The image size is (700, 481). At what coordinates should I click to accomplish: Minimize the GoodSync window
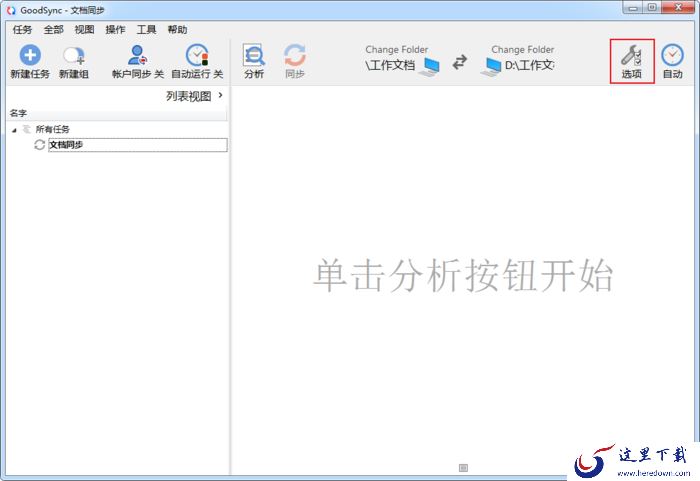coord(633,8)
